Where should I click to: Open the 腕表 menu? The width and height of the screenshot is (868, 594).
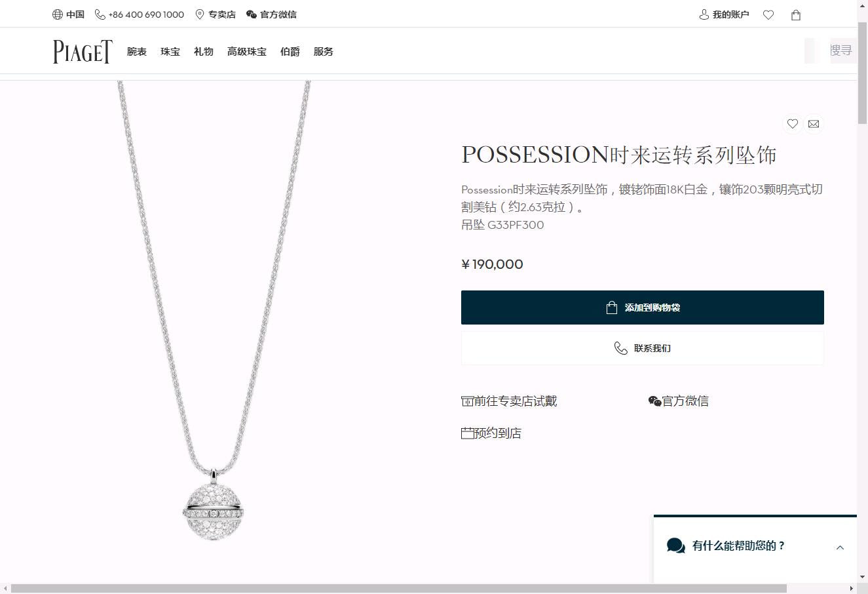point(137,52)
